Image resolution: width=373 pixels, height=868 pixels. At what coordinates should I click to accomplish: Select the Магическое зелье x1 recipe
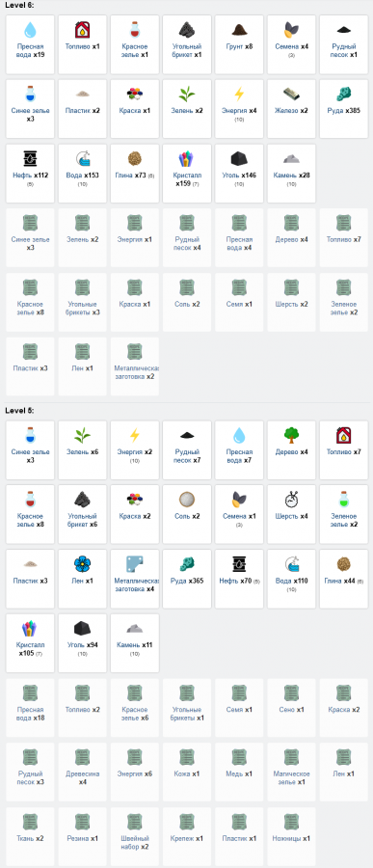(x=291, y=773)
